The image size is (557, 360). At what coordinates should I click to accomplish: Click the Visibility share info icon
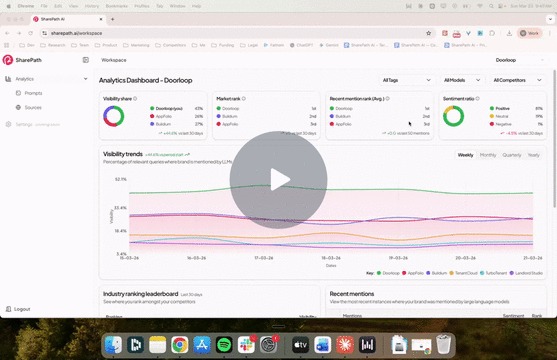(135, 98)
